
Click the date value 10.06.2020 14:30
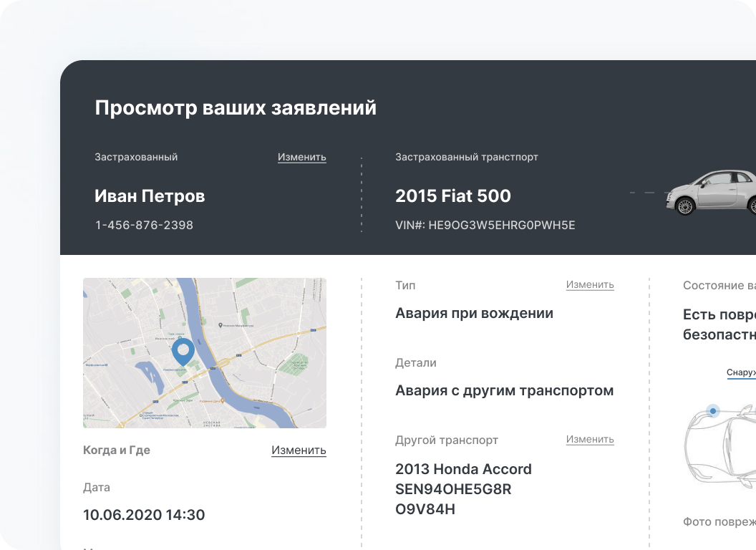pos(144,515)
